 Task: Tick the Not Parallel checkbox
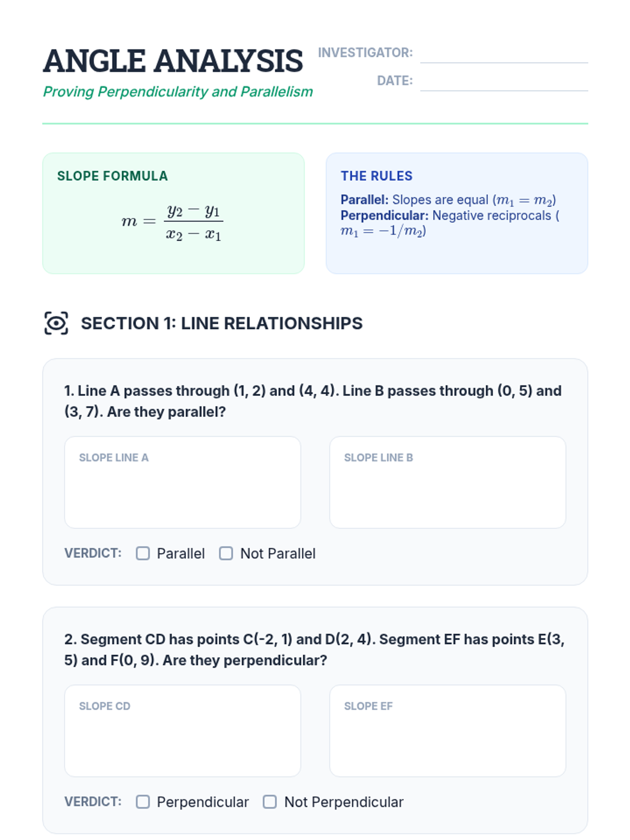pyautogui.click(x=226, y=553)
